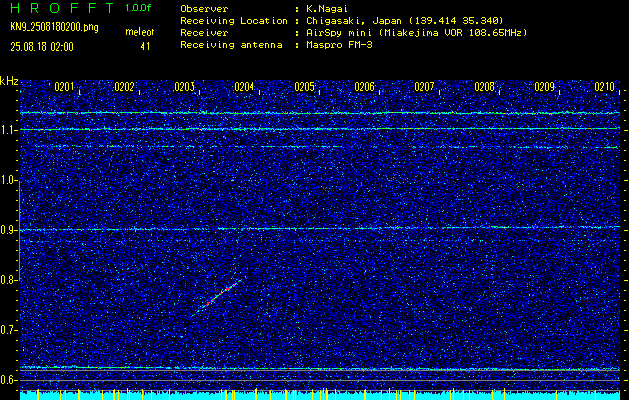Click the cyan signal level bar at bottom
Image resolution: width=629 pixels, height=400 pixels.
coord(320,395)
